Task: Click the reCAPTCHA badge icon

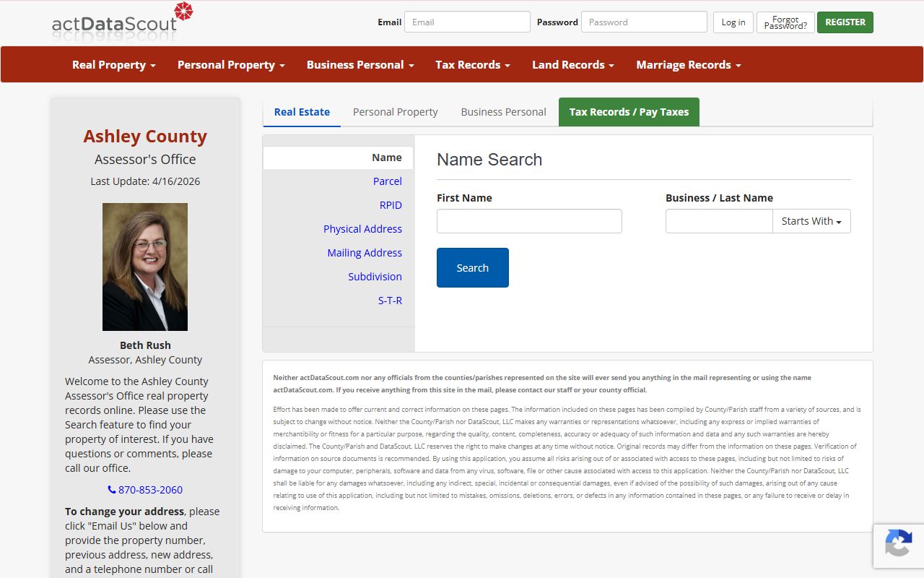Action: pos(898,543)
